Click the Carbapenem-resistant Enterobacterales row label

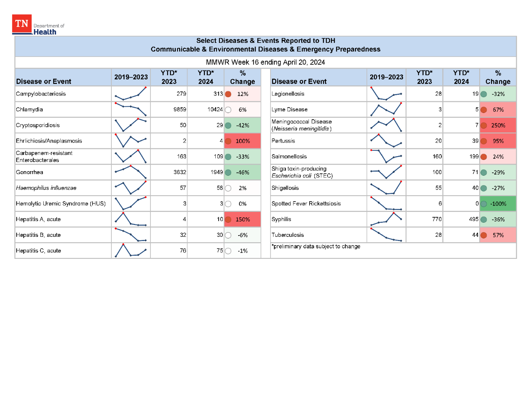tap(44, 157)
